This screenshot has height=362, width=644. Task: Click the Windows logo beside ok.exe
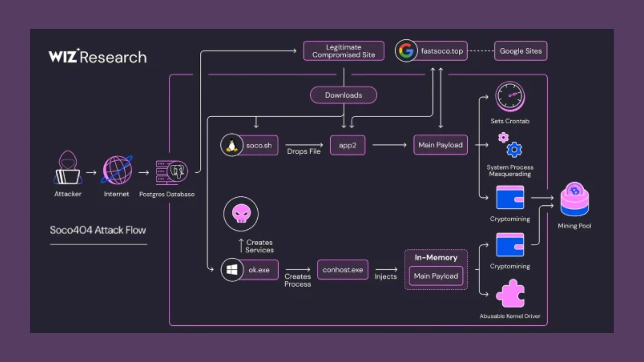coord(232,270)
